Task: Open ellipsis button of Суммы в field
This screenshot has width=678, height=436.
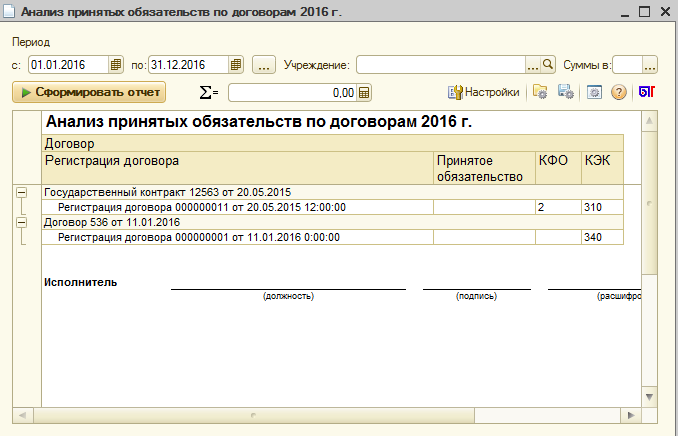Action: tap(649, 65)
